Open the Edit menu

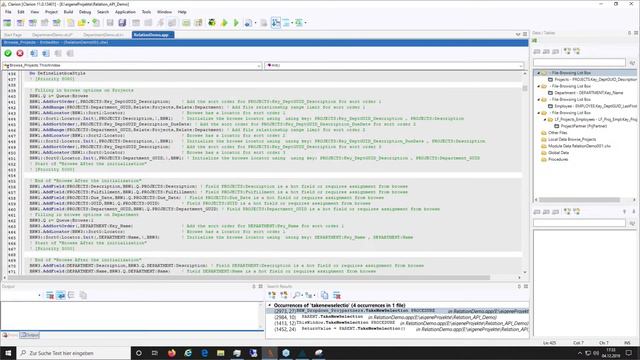pyautogui.click(x=21, y=12)
